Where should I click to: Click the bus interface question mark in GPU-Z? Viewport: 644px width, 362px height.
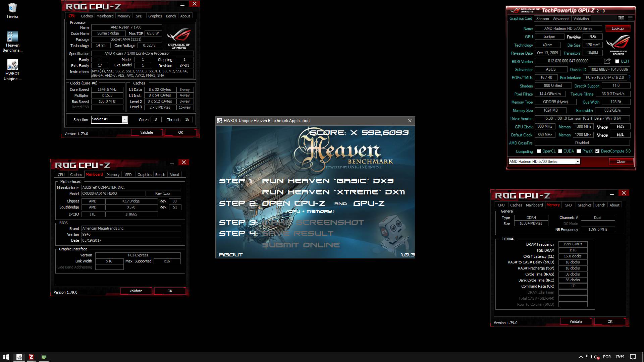[629, 77]
